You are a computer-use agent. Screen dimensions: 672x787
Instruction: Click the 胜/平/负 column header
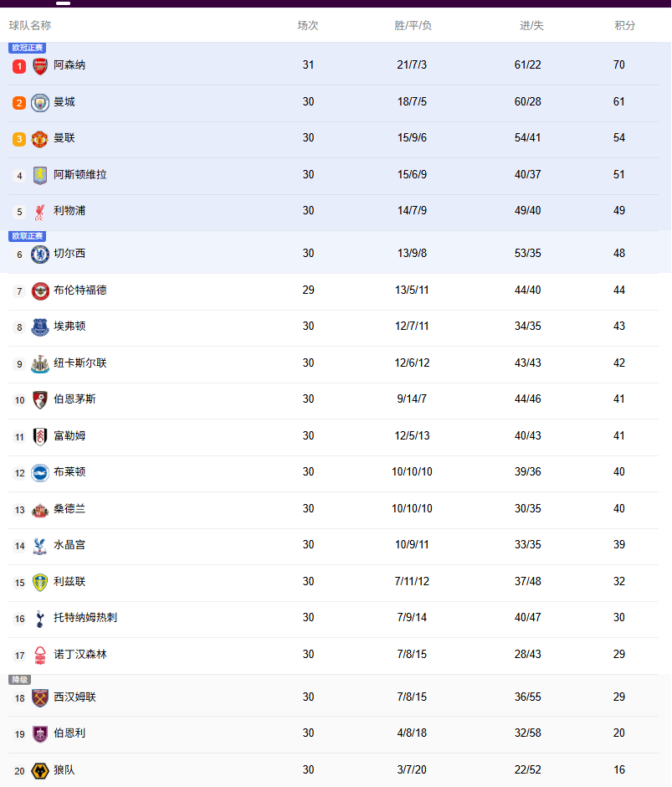coord(413,26)
